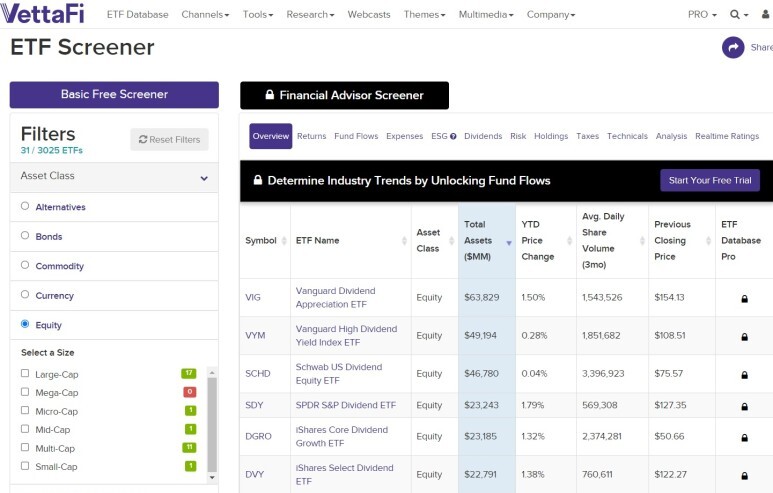The height and width of the screenshot is (493, 773).
Task: Click the purple Share arrow icon
Action: point(733,48)
